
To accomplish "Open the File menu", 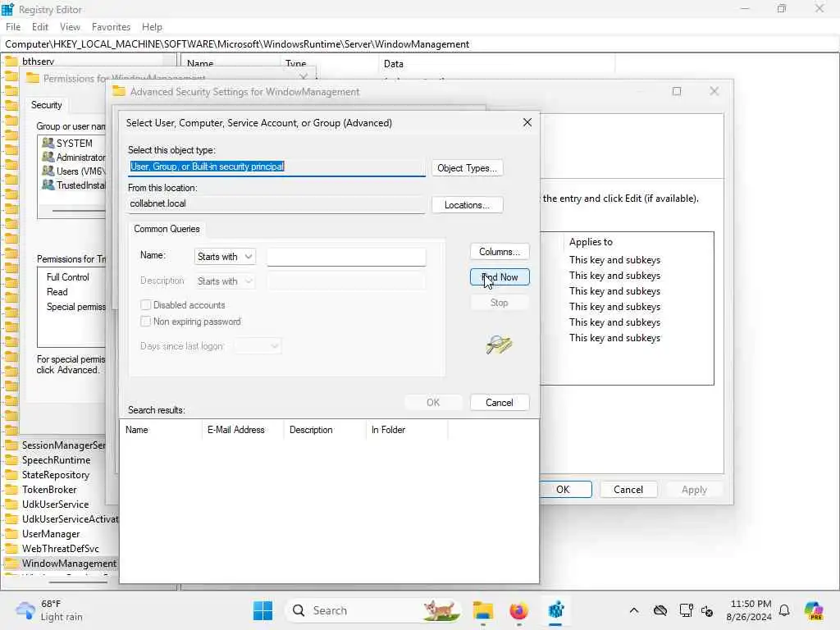I will (13, 27).
